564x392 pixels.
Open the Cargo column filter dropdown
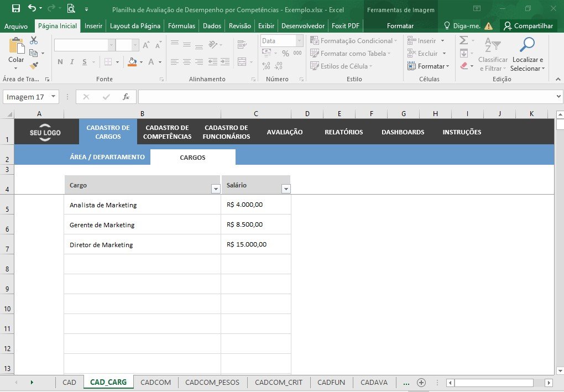[x=216, y=189]
